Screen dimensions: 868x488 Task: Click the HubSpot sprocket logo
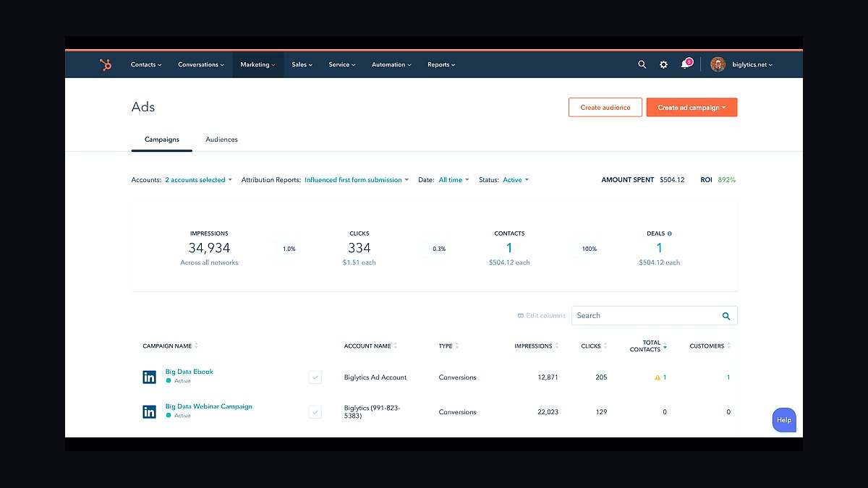(x=106, y=64)
